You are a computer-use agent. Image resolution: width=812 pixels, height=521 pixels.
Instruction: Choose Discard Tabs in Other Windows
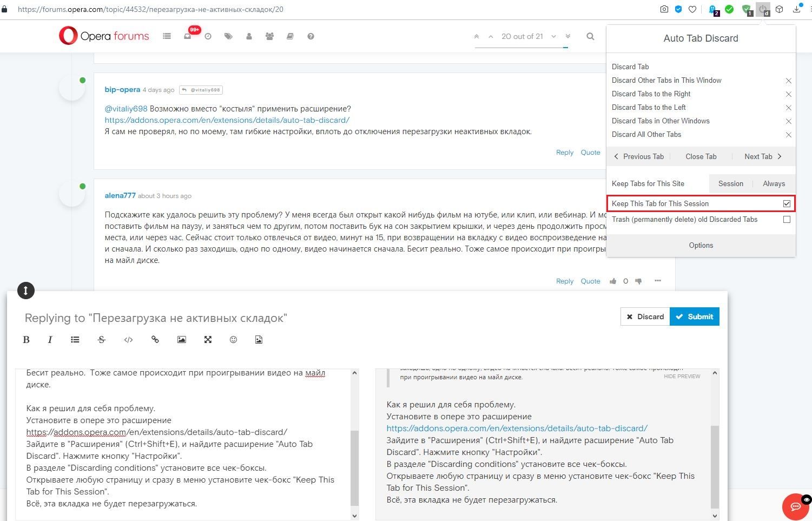(x=661, y=121)
